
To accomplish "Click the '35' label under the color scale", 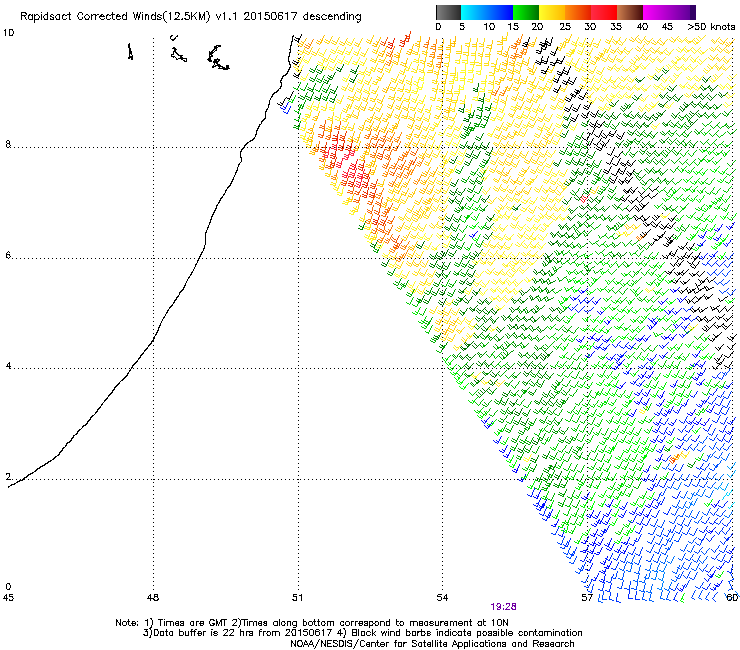I will point(616,27).
